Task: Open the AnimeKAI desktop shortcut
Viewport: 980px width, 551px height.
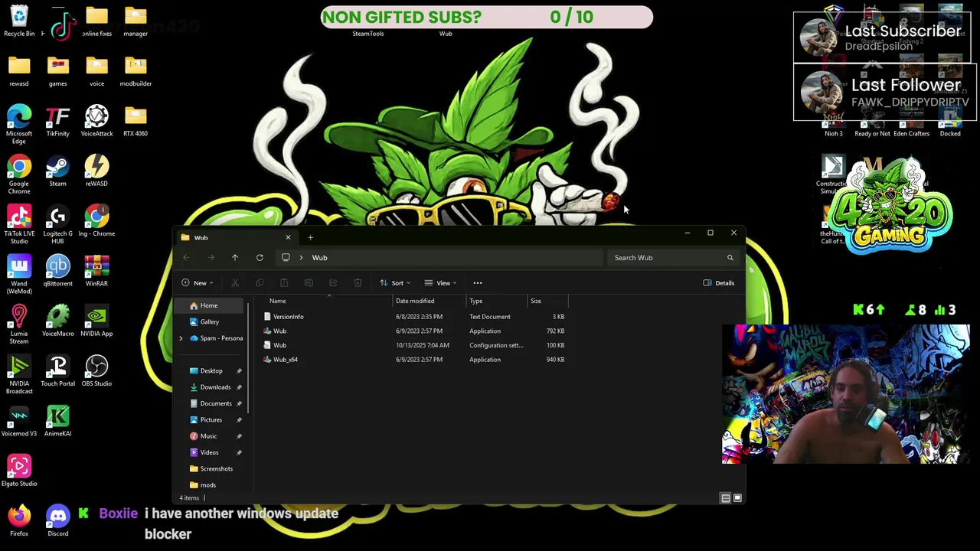Action: point(57,421)
